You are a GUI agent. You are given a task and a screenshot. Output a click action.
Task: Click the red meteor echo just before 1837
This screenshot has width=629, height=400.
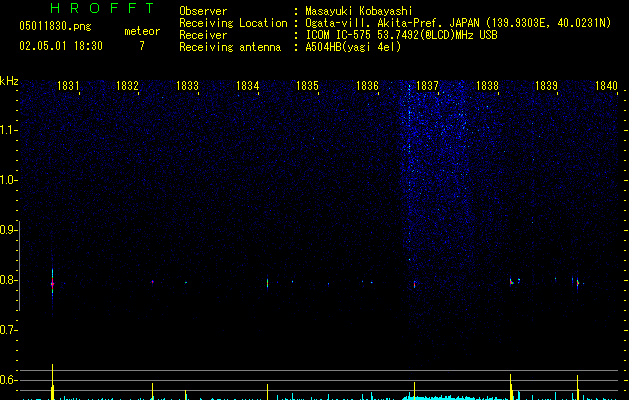414,284
